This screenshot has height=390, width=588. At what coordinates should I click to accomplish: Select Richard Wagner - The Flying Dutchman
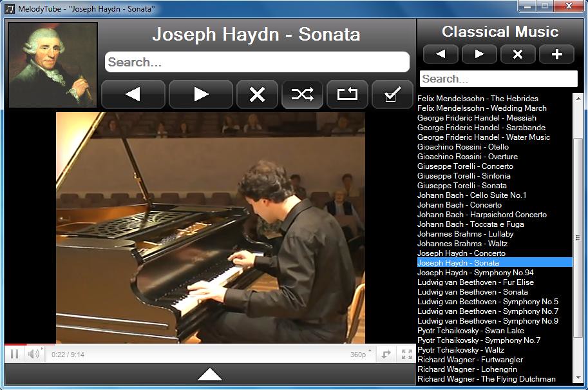(x=495, y=379)
